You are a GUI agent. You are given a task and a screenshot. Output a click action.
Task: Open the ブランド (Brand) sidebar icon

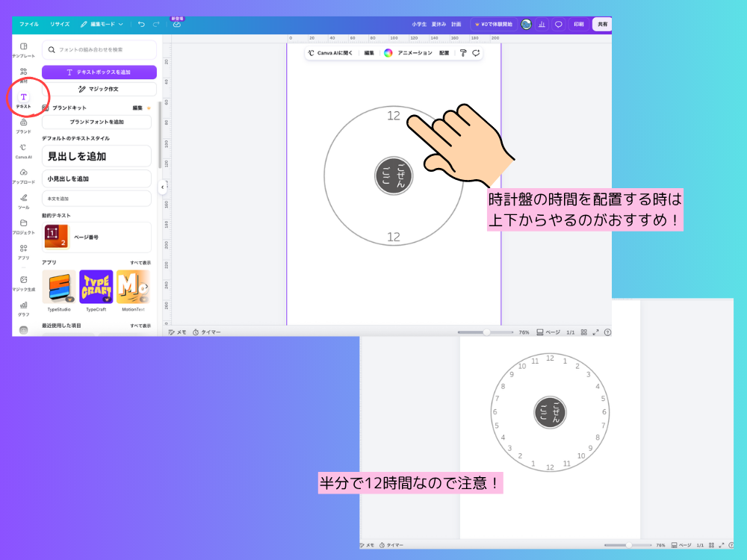click(23, 125)
